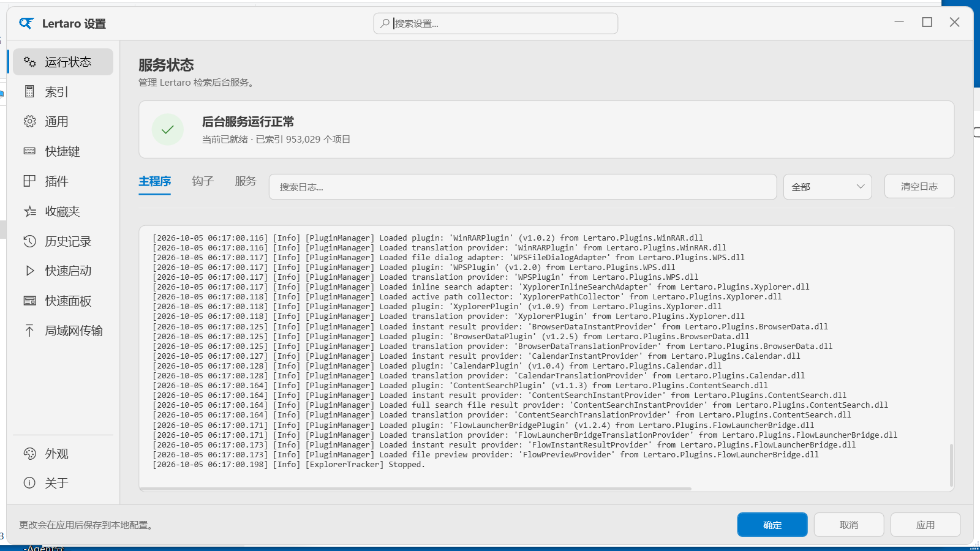Click the 'FlowPreviewProvider' file preview log line
980x551 pixels.
[x=486, y=455]
